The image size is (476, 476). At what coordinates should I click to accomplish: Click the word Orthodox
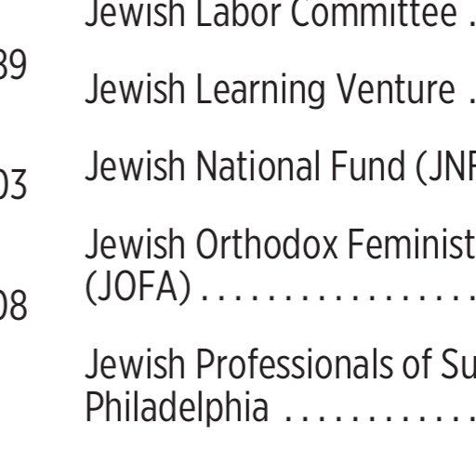267,244
